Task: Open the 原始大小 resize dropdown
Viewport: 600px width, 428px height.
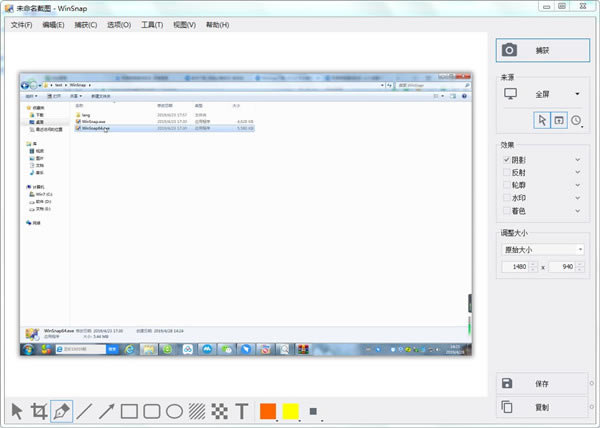Action: pyautogui.click(x=542, y=250)
